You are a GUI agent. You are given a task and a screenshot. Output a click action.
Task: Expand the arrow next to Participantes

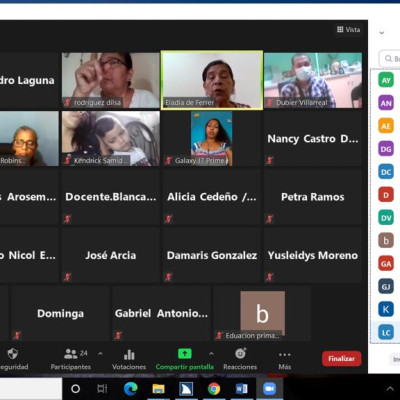pyautogui.click(x=100, y=354)
